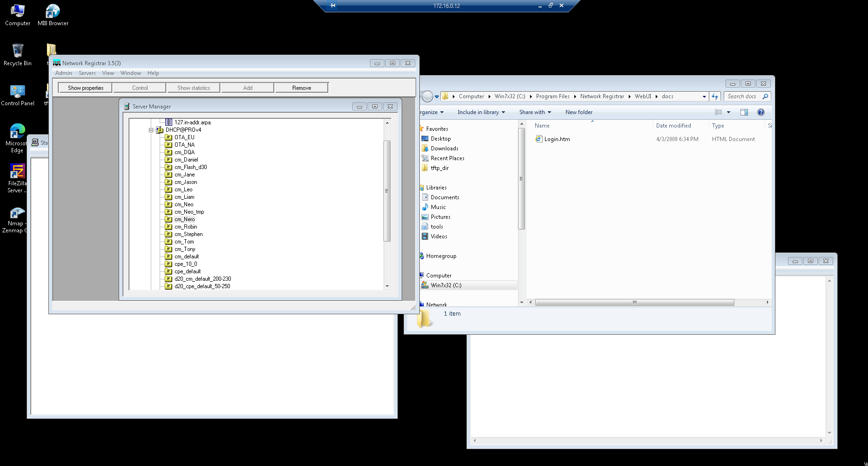The height and width of the screenshot is (466, 868).
Task: Click the Network Registrar title bar icon
Action: 57,63
